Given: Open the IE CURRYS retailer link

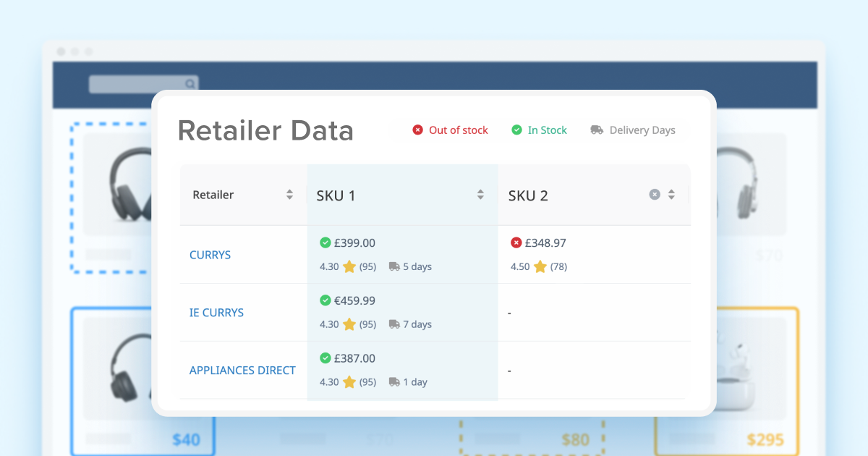Looking at the screenshot, I should pyautogui.click(x=216, y=313).
